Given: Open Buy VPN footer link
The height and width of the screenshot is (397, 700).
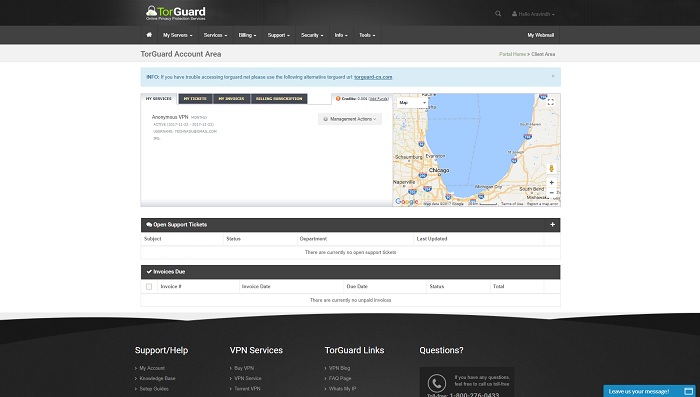Looking at the screenshot, I should coord(244,368).
